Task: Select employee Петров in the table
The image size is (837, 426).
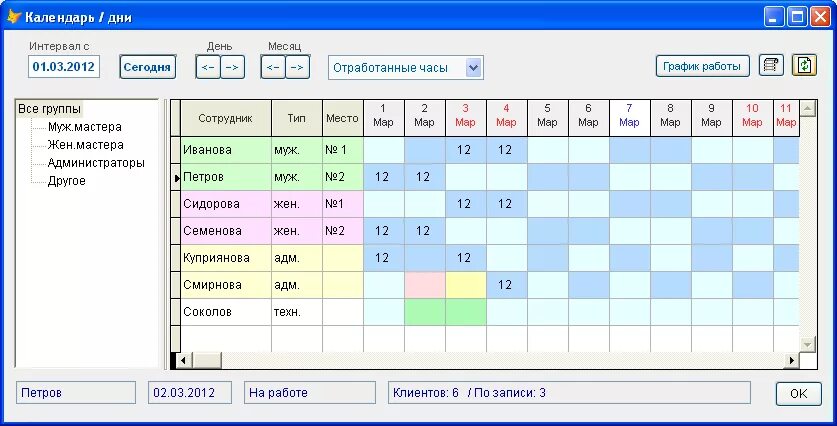Action: coord(226,177)
